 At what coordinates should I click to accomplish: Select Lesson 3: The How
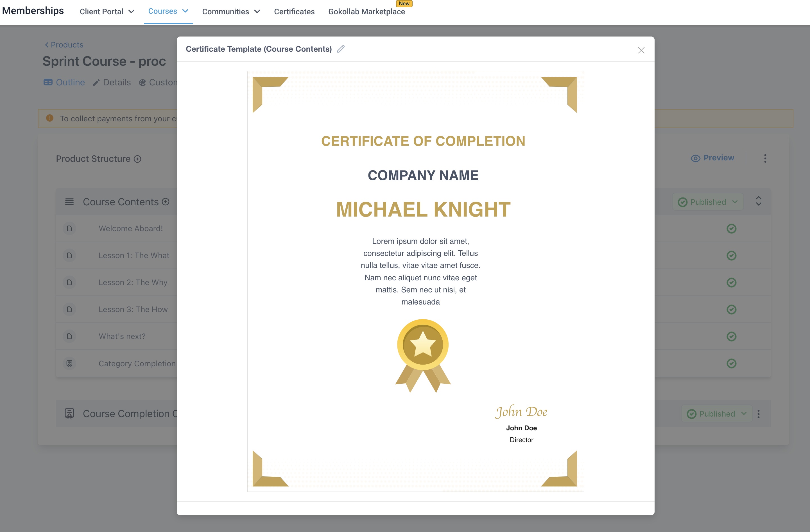133,310
